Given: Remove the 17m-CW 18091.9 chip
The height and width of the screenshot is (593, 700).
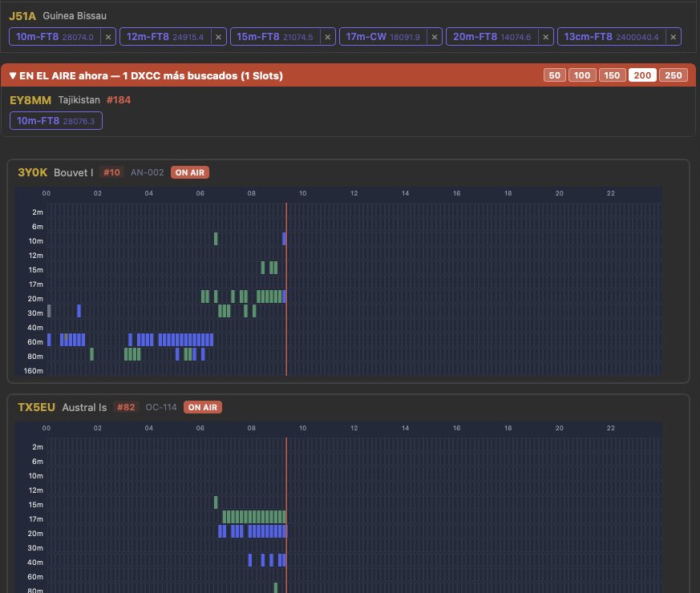Looking at the screenshot, I should [x=435, y=37].
